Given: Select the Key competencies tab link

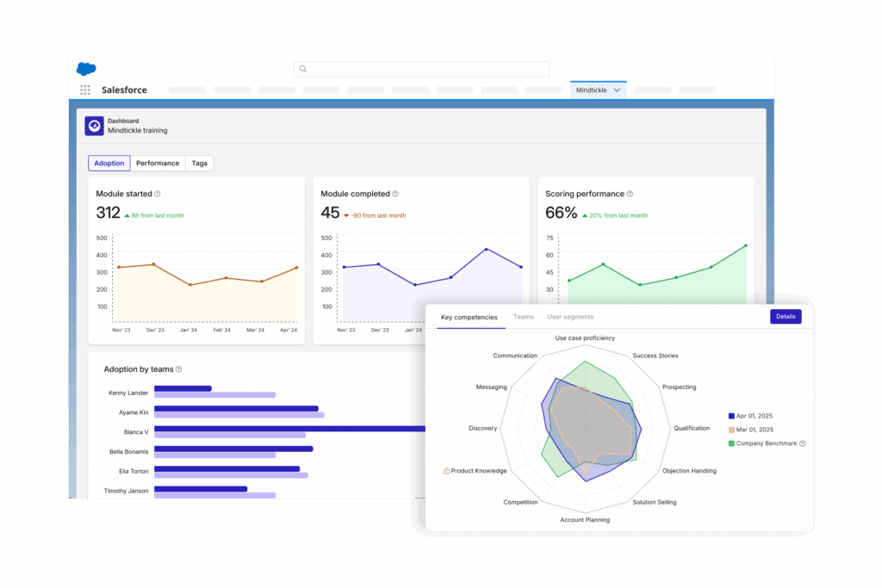Looking at the screenshot, I should point(469,317).
